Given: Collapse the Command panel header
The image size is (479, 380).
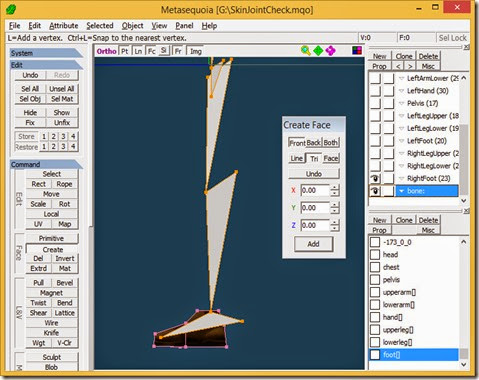Looking at the screenshot, I should coord(46,164).
